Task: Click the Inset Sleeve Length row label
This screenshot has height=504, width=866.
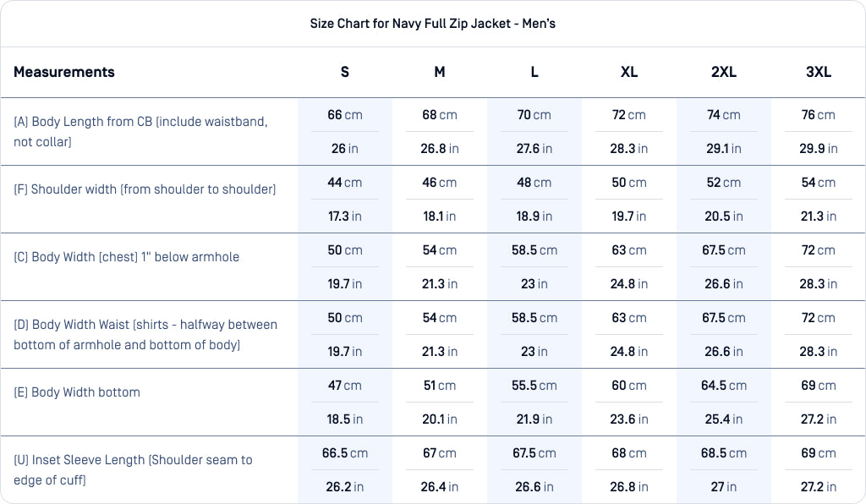Action: [x=133, y=469]
